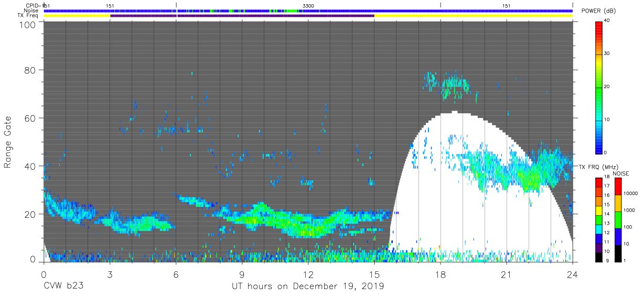Click the NOISE legend title

620,173
